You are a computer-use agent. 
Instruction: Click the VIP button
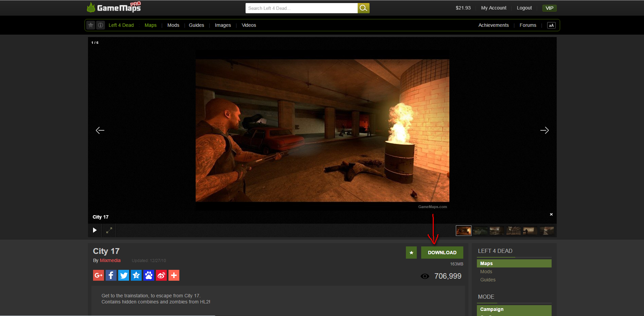(x=550, y=8)
